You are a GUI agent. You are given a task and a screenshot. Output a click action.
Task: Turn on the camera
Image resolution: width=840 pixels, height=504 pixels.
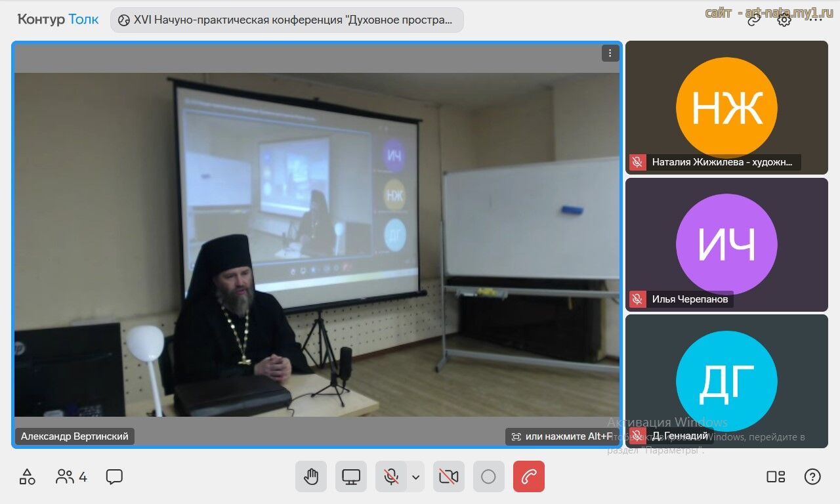pyautogui.click(x=449, y=476)
